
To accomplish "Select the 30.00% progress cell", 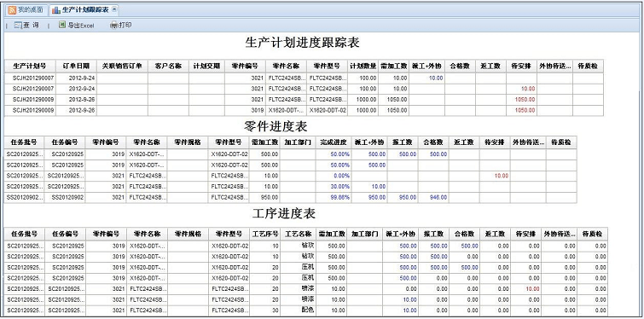I will [333, 187].
